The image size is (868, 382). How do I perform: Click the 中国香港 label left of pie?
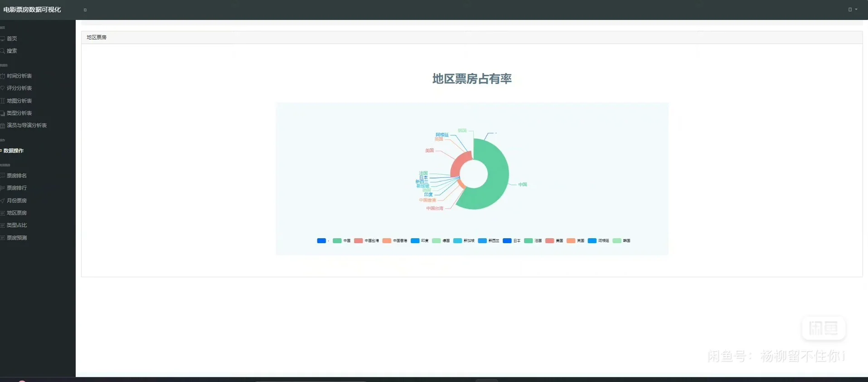click(x=427, y=200)
